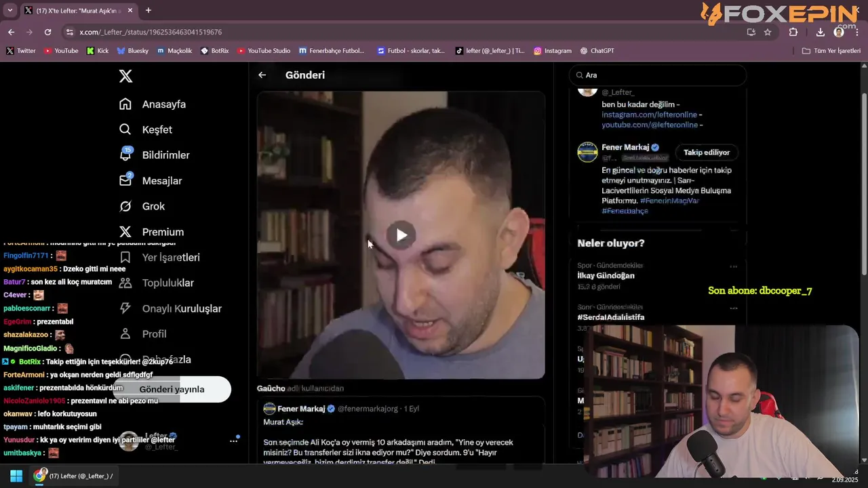Click the address bar URL
868x488 pixels.
tap(151, 32)
